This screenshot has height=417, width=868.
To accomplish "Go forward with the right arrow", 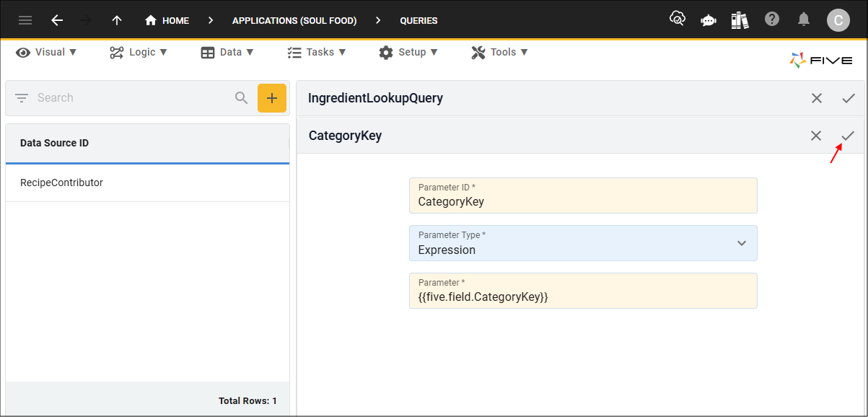I will coord(86,20).
